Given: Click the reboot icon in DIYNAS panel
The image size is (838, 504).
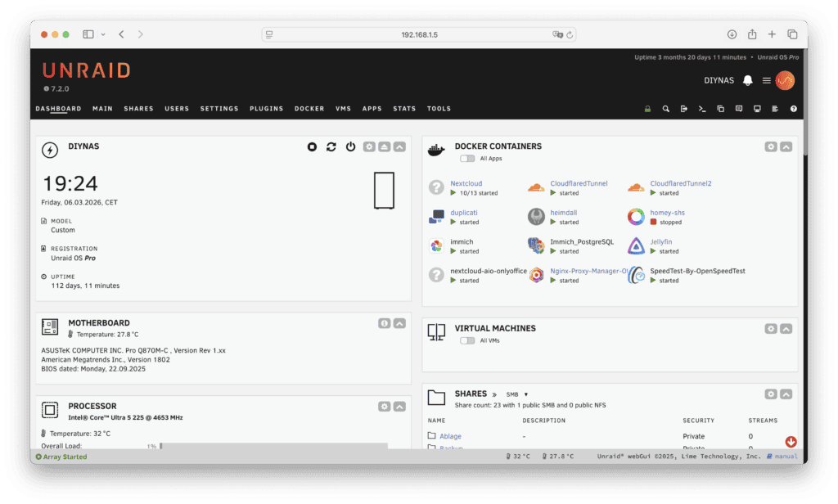Looking at the screenshot, I should (x=331, y=146).
